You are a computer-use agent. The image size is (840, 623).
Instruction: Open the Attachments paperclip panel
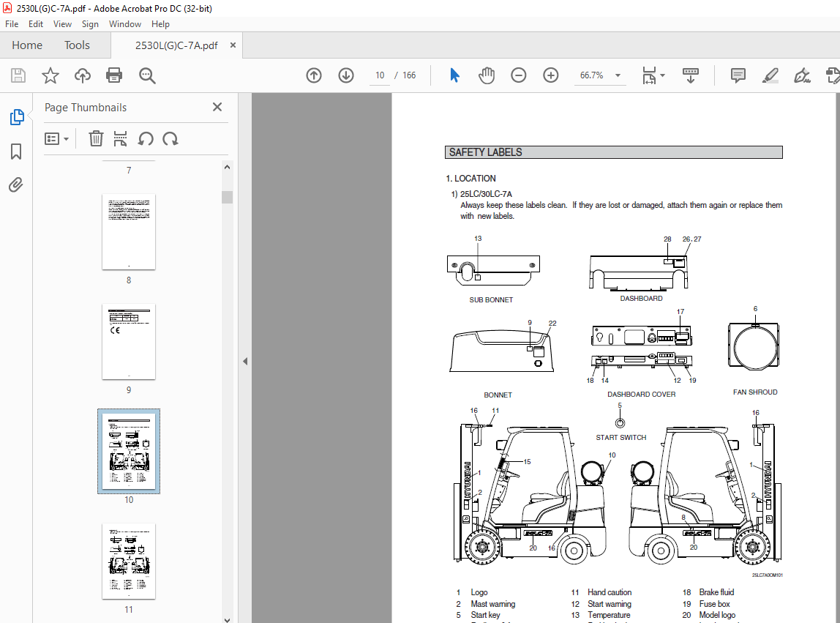click(16, 185)
